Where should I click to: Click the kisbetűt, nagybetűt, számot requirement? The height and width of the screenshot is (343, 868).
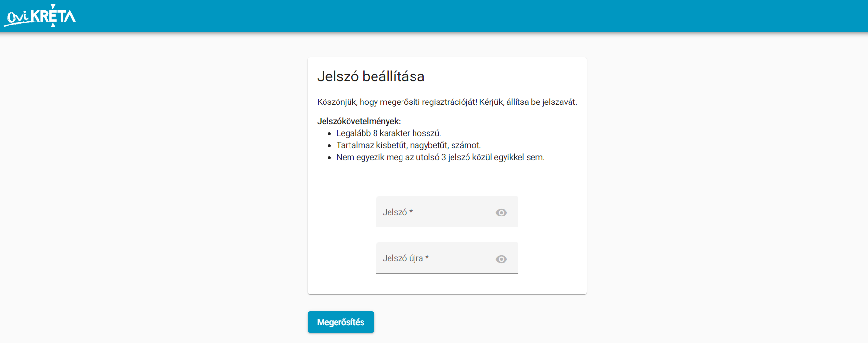coord(409,145)
